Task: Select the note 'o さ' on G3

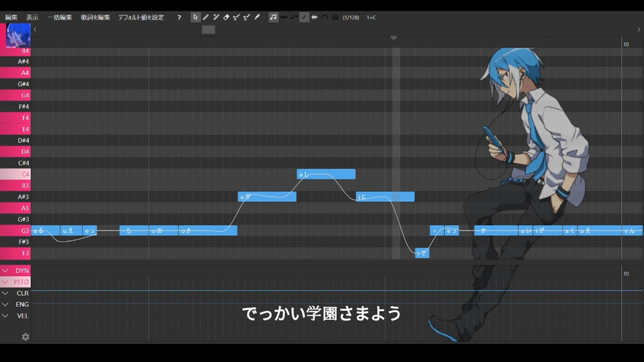Action: pyautogui.click(x=208, y=231)
